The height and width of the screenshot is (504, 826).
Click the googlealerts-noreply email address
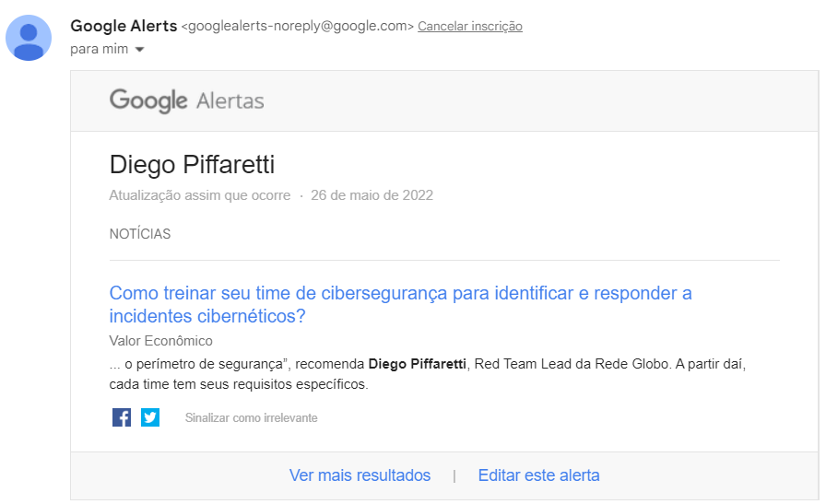tap(299, 27)
